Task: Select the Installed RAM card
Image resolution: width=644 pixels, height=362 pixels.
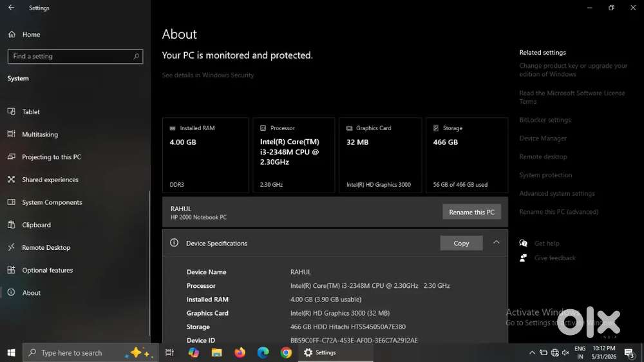Action: pos(205,155)
